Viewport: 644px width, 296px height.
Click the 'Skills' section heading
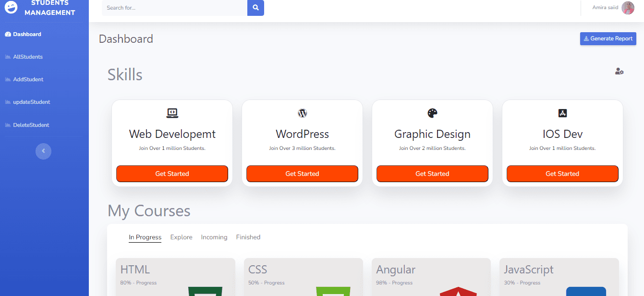pyautogui.click(x=125, y=75)
